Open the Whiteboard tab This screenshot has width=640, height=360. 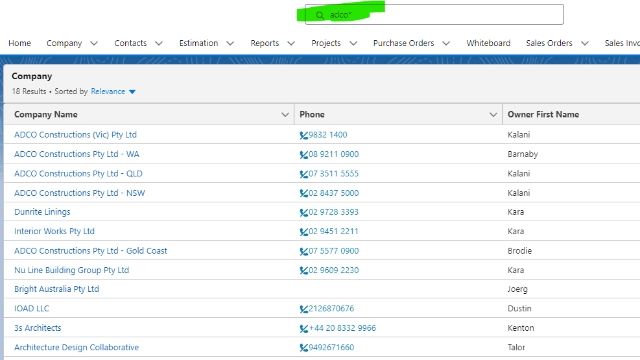488,43
